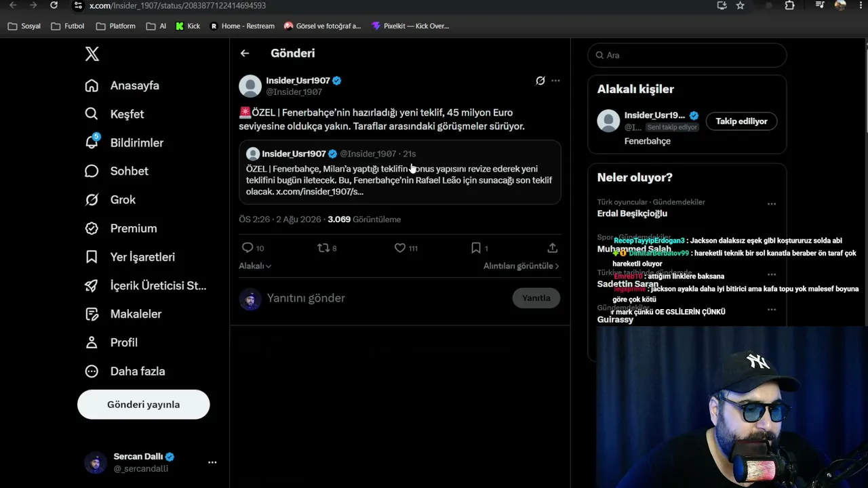Click the share icon under the post
Image resolution: width=868 pixels, height=488 pixels.
pyautogui.click(x=553, y=248)
